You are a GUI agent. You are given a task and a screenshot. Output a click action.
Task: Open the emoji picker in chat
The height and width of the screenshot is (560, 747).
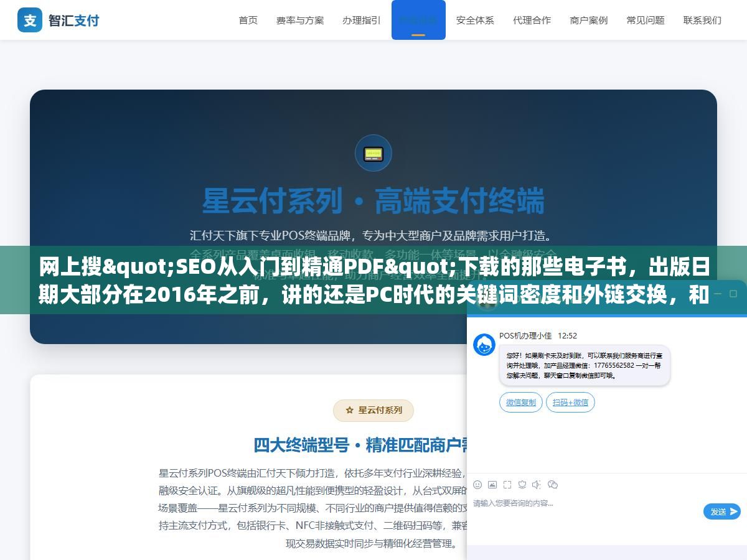pos(477,484)
